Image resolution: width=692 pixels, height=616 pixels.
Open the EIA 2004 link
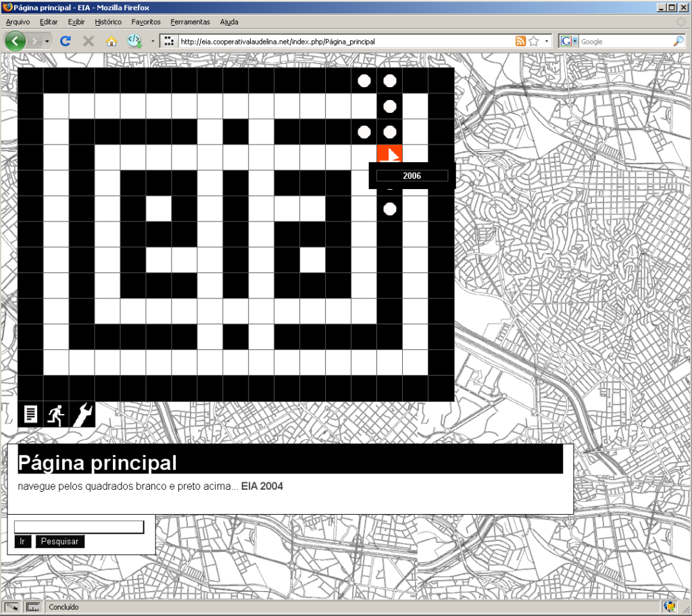pyautogui.click(x=262, y=486)
